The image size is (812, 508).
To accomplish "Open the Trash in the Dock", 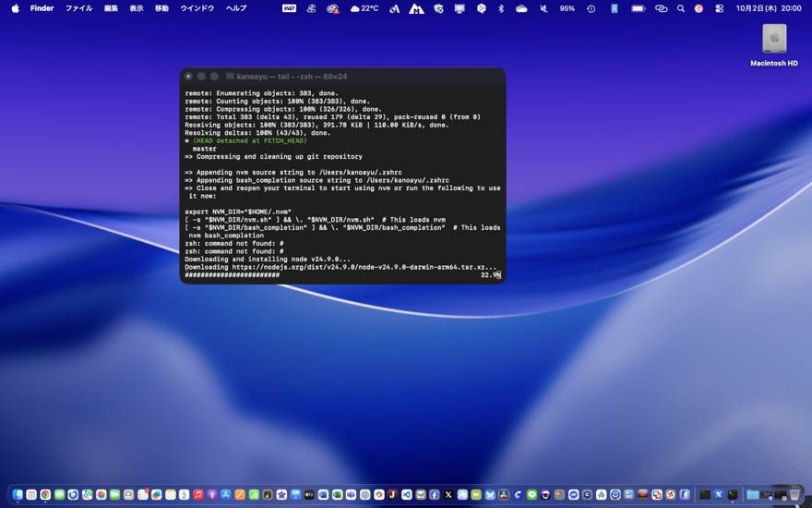I will tap(794, 495).
